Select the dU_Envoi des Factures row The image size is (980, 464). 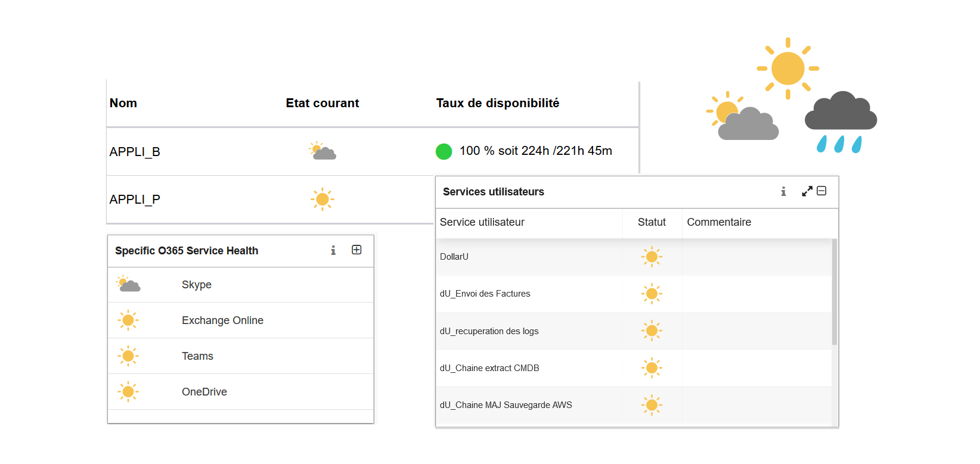click(x=634, y=294)
